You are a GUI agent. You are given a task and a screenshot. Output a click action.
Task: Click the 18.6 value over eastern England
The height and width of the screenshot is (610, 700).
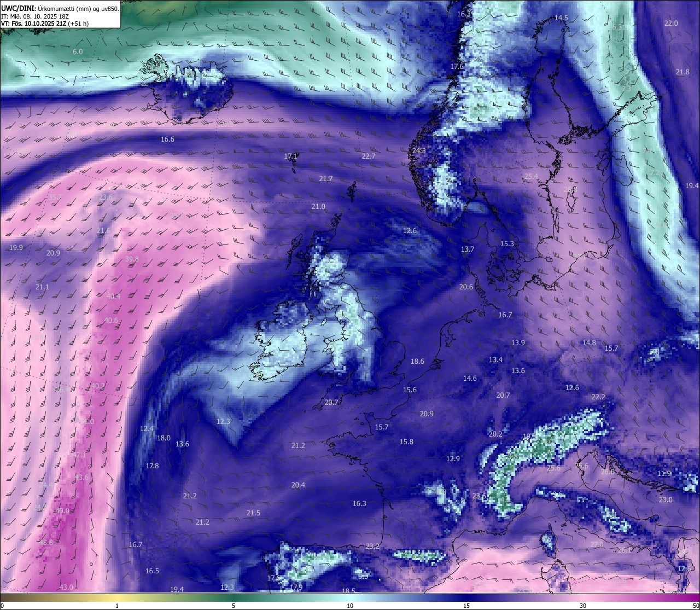(417, 362)
